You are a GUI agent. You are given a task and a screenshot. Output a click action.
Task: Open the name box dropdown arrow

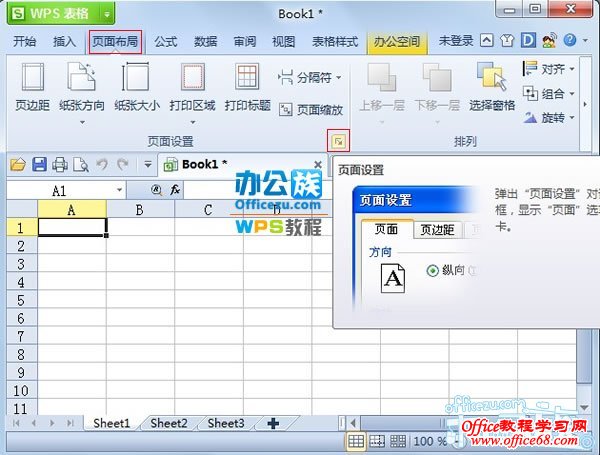point(119,190)
